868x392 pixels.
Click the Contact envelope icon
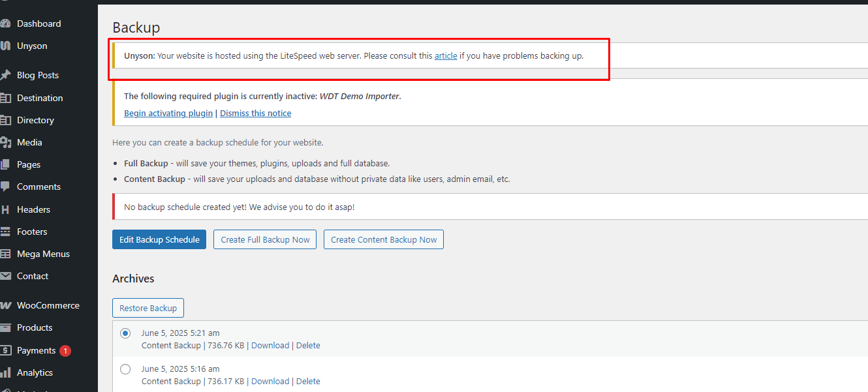coord(5,276)
